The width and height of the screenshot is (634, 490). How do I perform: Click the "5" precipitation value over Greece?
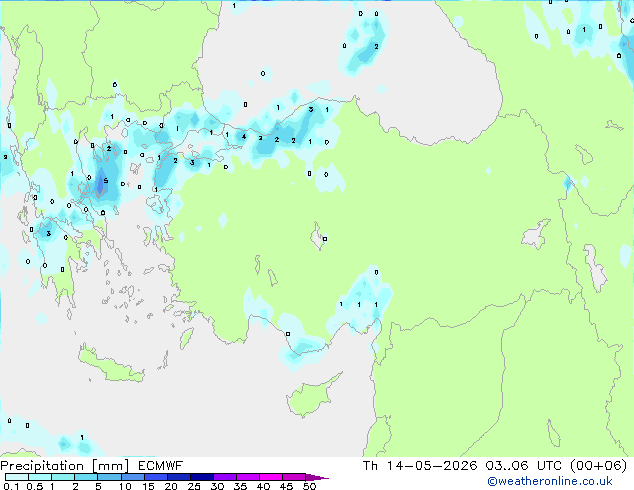(106, 181)
